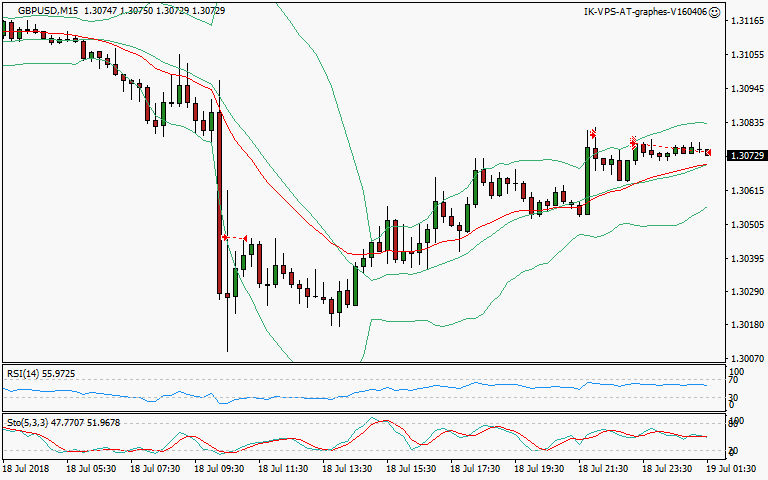This screenshot has height=480, width=768.
Task: Click the 18 Jul 09:30 time label
Action: [x=219, y=469]
